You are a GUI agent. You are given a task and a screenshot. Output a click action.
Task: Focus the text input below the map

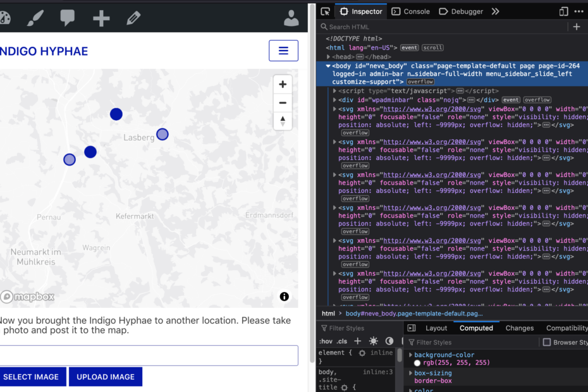(149, 355)
